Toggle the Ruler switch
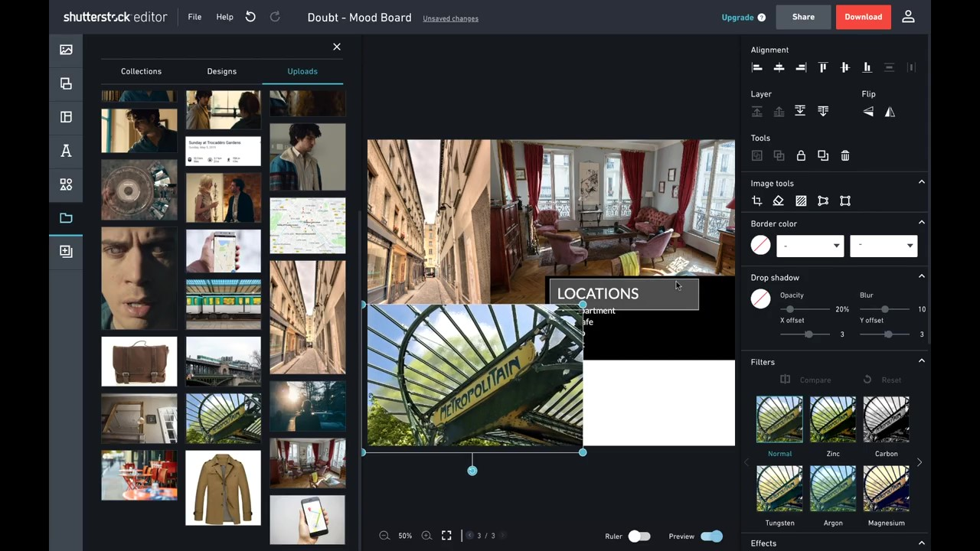Screen dimensions: 980x551 (x=639, y=536)
